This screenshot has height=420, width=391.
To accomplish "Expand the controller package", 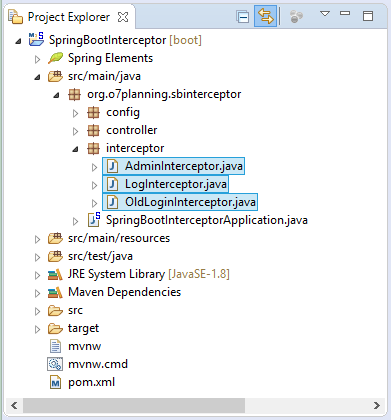I will (x=76, y=131).
